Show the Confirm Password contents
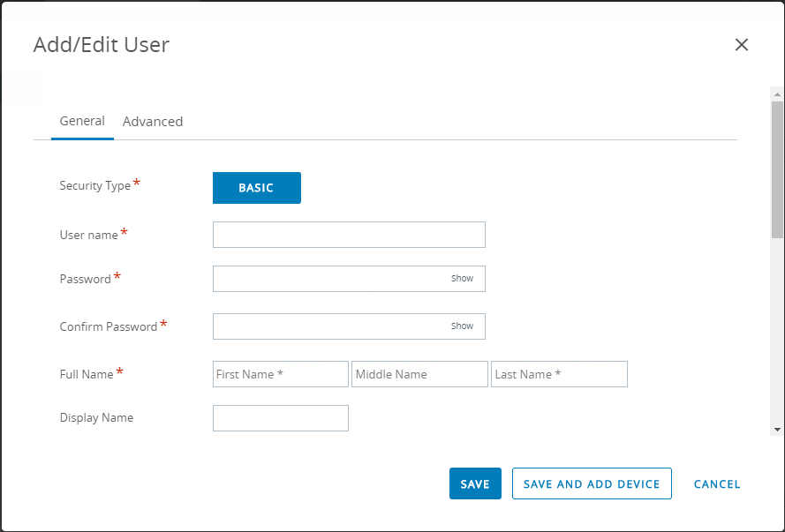Screen dimensions: 785x532 point(462,326)
